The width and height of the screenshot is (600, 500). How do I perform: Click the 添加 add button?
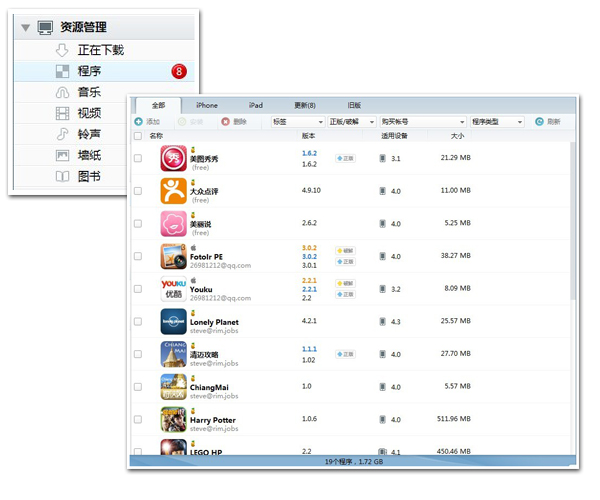(x=147, y=122)
